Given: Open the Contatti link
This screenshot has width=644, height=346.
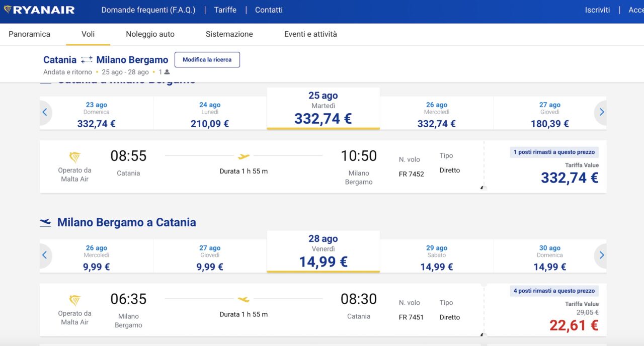Looking at the screenshot, I should (x=269, y=10).
